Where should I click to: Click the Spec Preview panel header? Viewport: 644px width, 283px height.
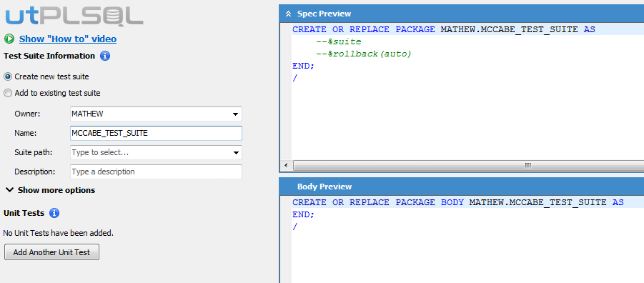(x=462, y=14)
